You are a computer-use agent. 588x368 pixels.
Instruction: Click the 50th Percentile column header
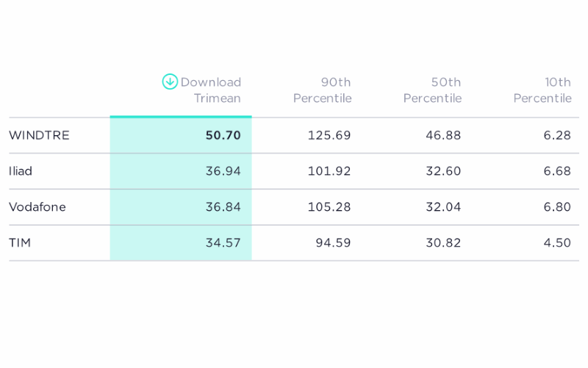point(432,90)
